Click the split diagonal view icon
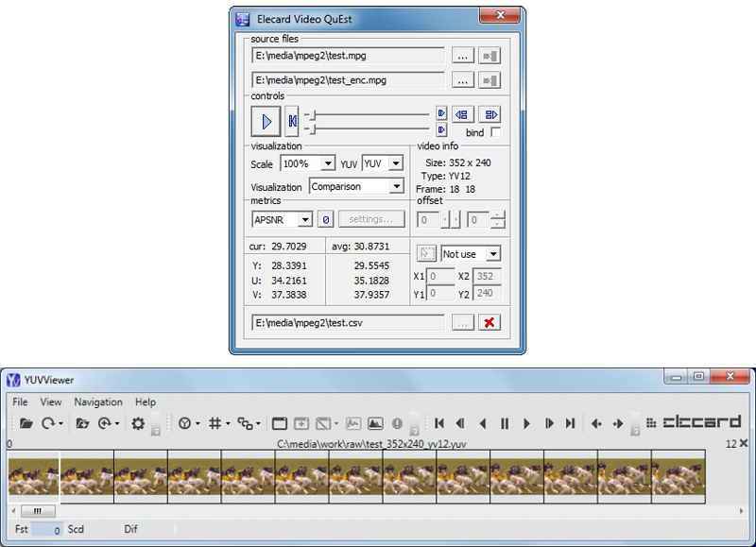 (322, 423)
